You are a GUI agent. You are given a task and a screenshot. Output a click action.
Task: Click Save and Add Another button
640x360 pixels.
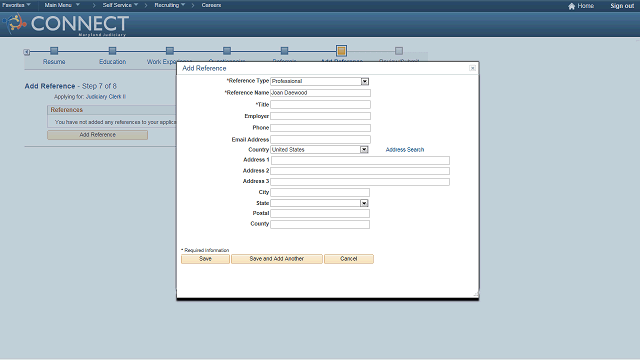[277, 259]
